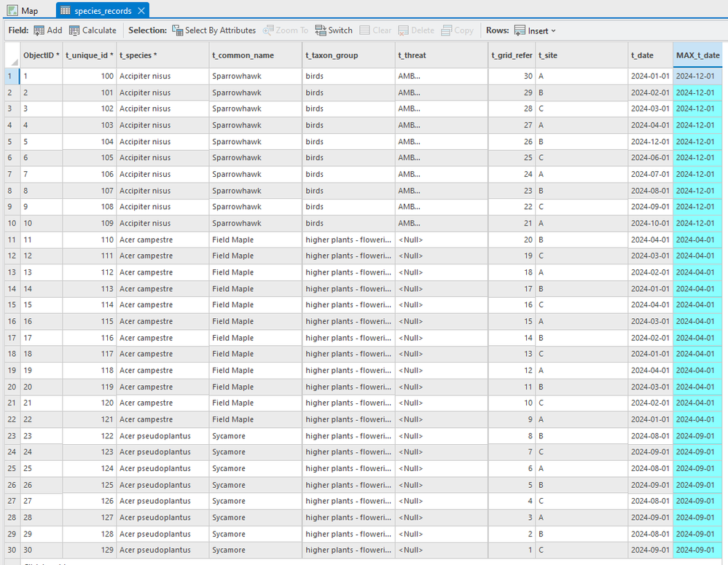This screenshot has width=728, height=565.
Task: Click unique id 124 cell
Action: pos(89,468)
